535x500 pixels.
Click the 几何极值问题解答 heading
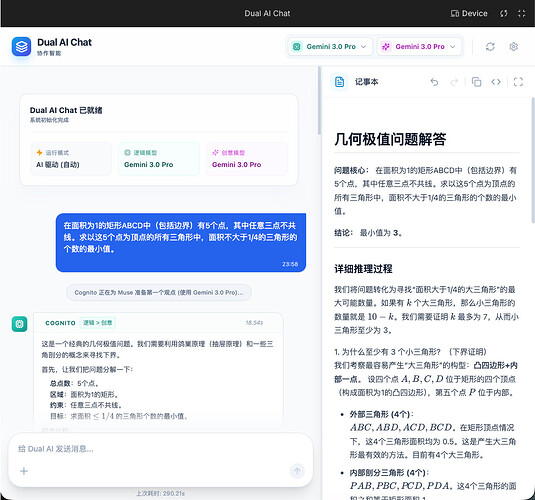390,139
